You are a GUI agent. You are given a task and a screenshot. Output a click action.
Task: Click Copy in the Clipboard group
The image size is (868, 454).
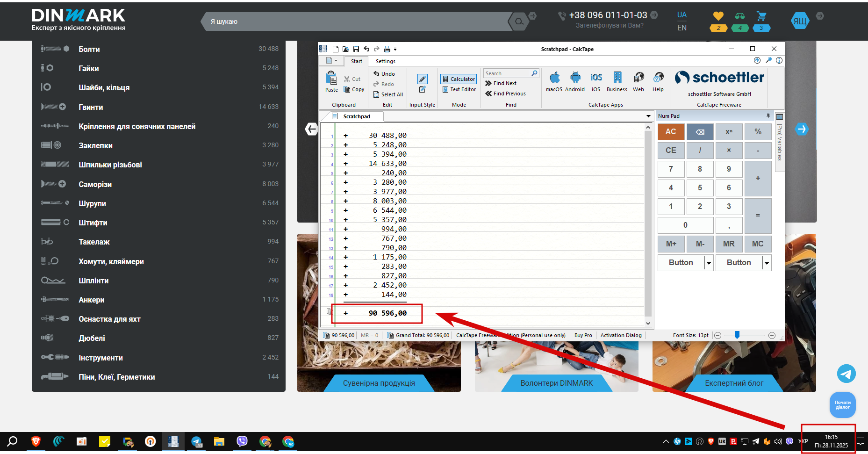coord(354,89)
